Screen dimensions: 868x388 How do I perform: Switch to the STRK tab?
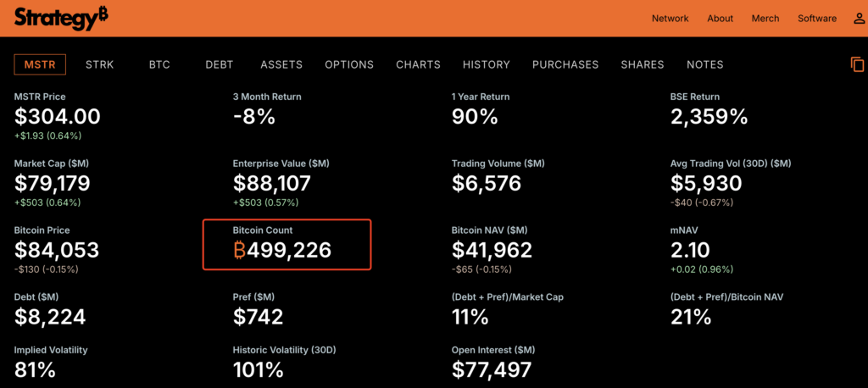[x=99, y=64]
